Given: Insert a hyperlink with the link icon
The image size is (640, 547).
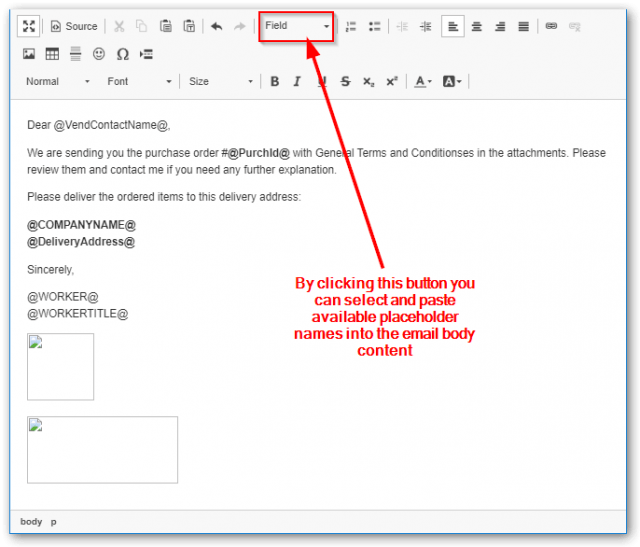Looking at the screenshot, I should click(551, 27).
